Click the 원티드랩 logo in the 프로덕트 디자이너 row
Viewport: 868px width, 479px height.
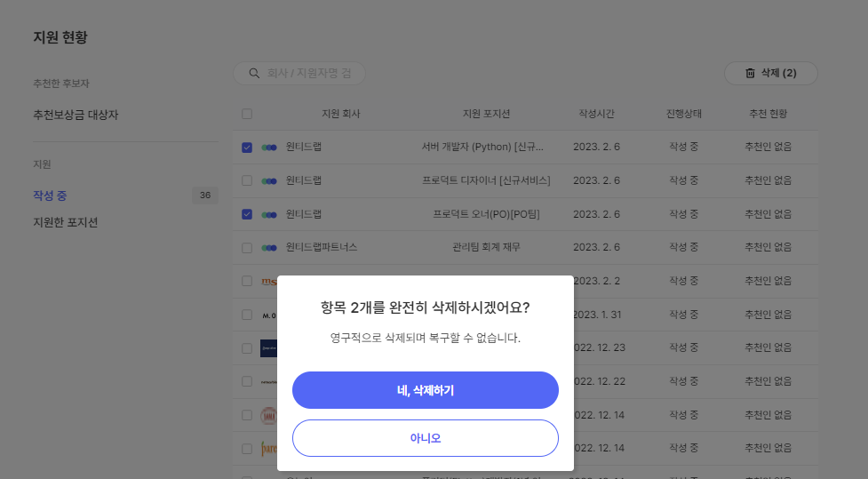[x=269, y=180]
